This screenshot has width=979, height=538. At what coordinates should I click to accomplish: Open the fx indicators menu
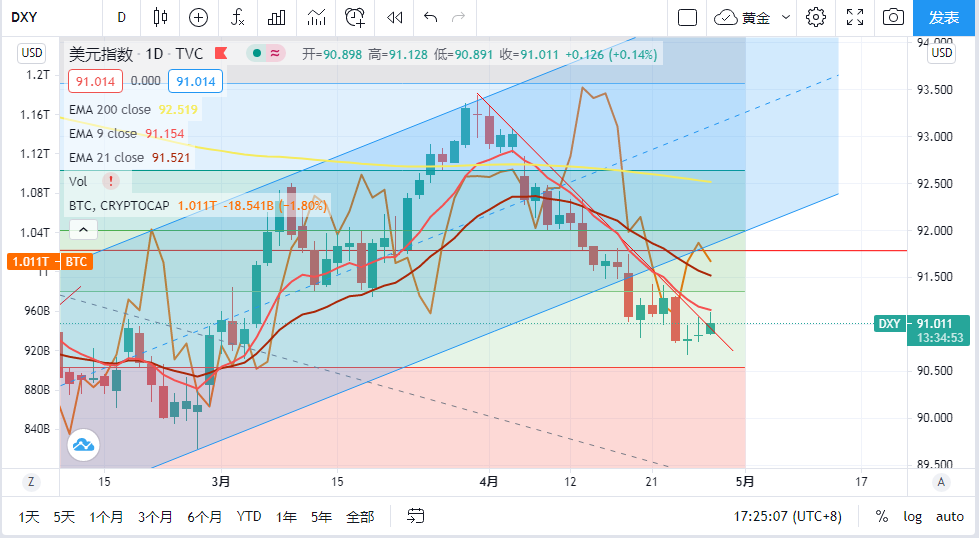pyautogui.click(x=237, y=17)
